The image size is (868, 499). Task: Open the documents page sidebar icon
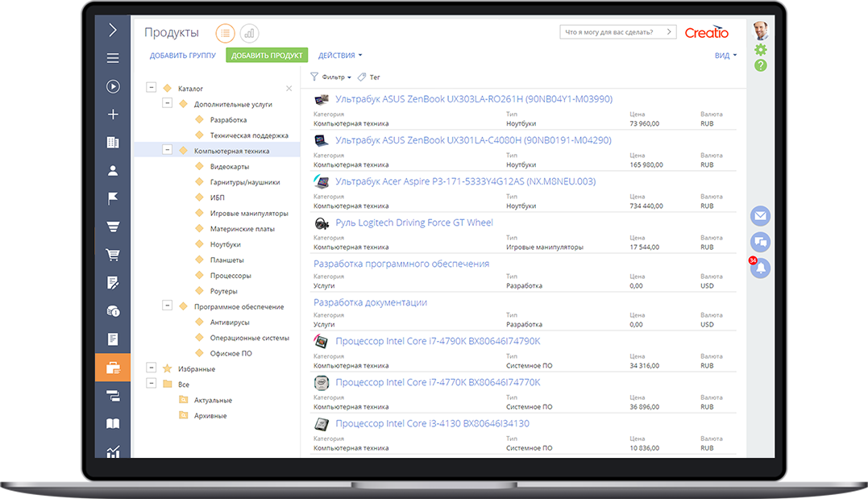coord(113,339)
